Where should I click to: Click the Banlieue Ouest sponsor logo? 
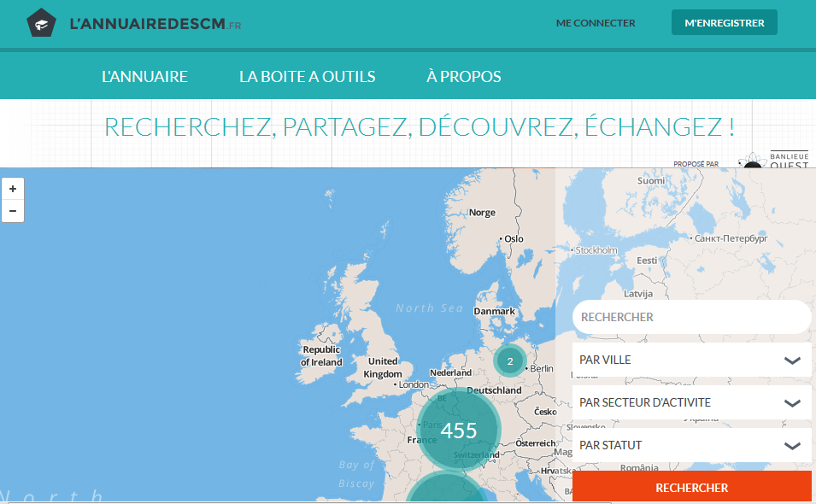pos(774,160)
